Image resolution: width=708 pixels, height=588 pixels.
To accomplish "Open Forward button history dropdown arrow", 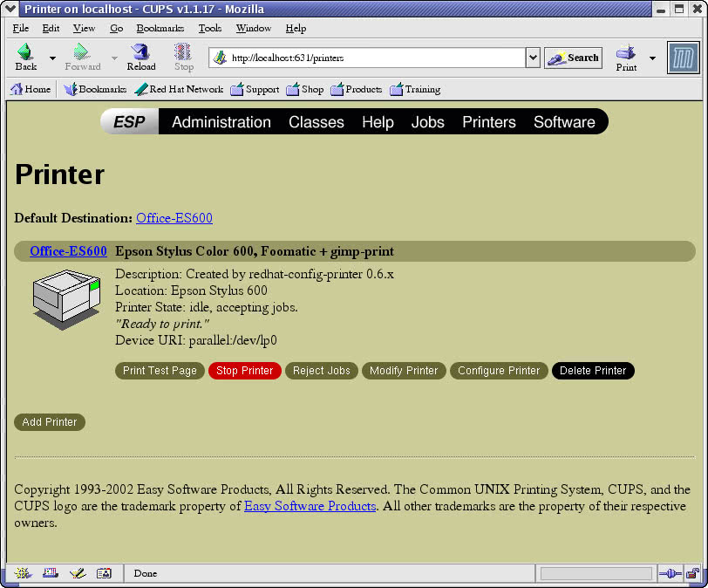I will point(114,58).
